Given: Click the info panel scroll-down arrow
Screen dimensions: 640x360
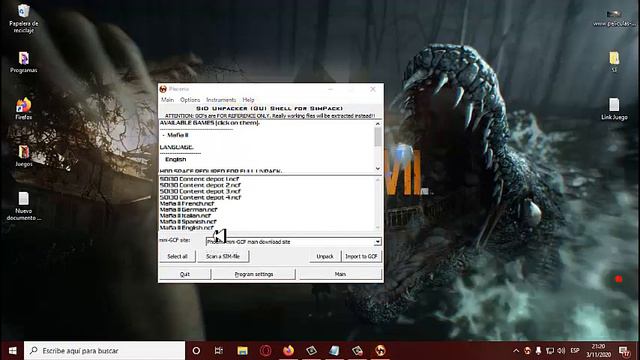Looking at the screenshot, I should 378,169.
